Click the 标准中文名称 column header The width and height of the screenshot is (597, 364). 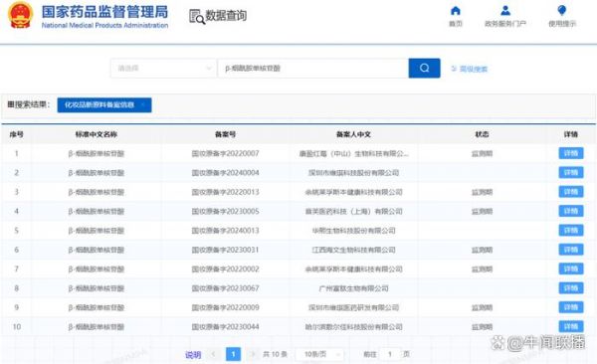(x=97, y=134)
